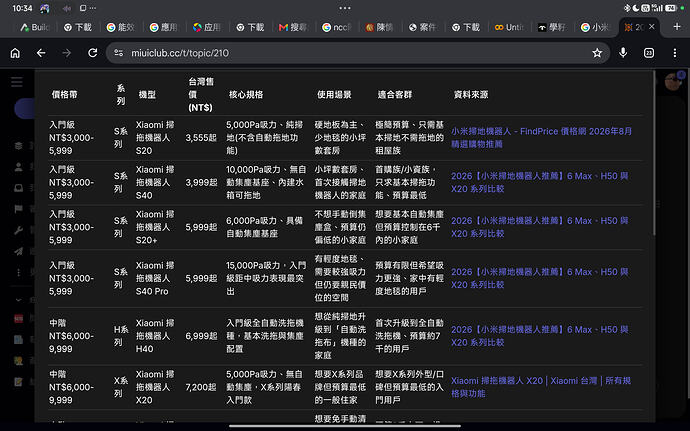The height and width of the screenshot is (431, 690).
Task: Open the Xiaomi 掃拖機器人 X20 台灣 link
Action: (541, 387)
